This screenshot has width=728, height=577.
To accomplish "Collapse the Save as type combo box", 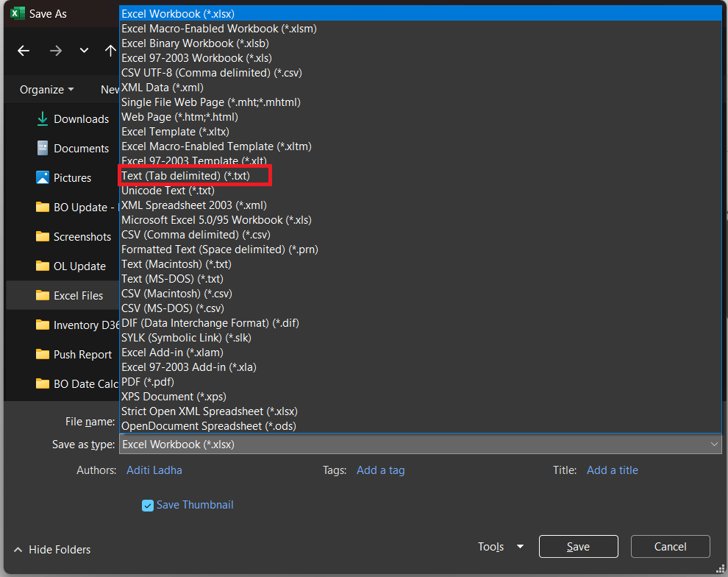I will pos(420,444).
